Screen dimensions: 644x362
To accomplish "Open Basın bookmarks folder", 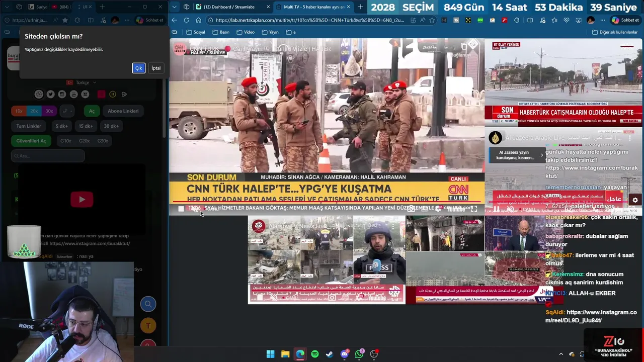I will [x=221, y=32].
